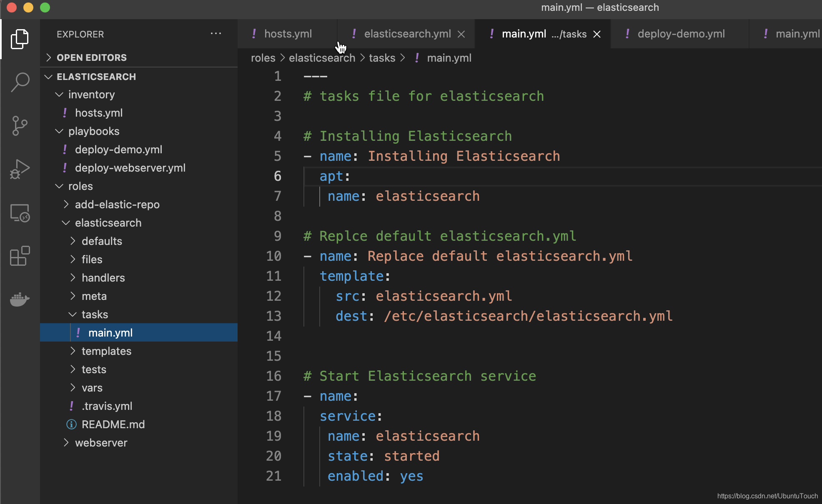The image size is (822, 504).
Task: Switch to the deploy-demo.yml tab
Action: click(681, 34)
